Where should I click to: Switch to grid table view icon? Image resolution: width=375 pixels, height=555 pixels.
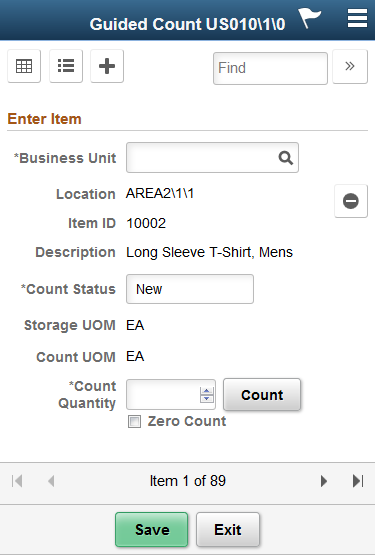click(24, 66)
